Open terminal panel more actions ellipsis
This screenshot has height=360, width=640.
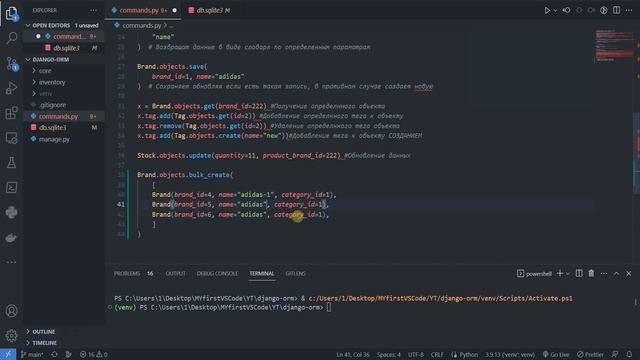coord(604,273)
